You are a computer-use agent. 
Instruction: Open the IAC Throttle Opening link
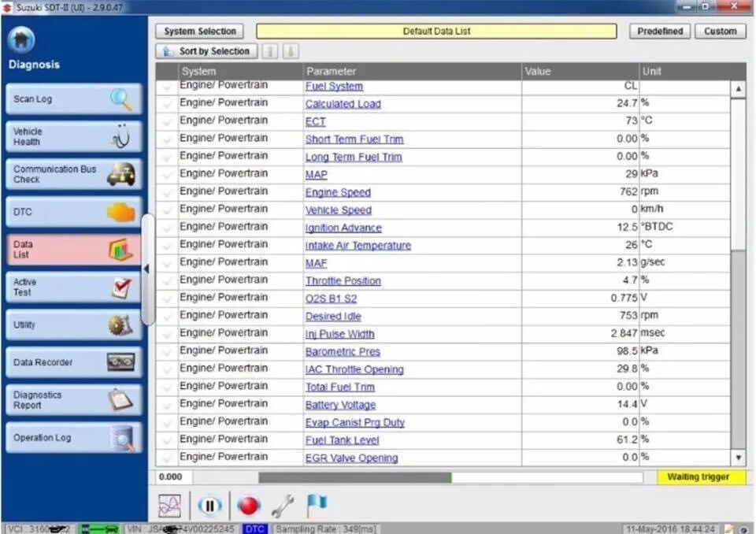pyautogui.click(x=354, y=369)
